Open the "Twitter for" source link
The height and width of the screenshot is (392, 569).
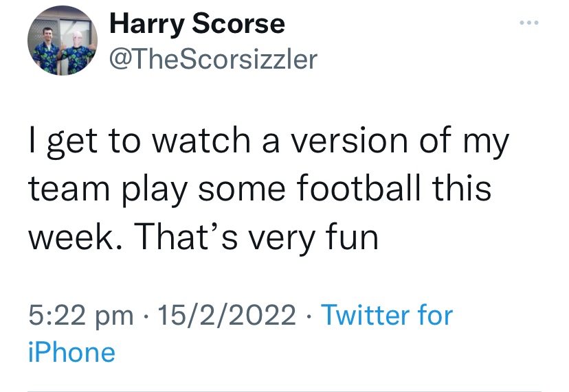387,316
